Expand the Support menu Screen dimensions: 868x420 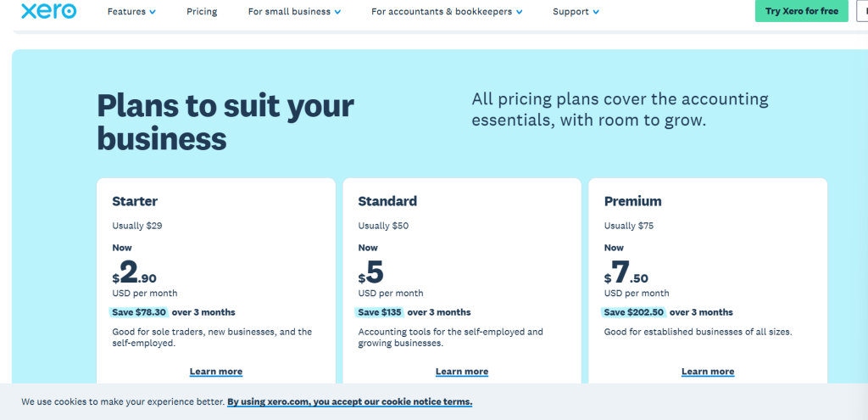point(576,12)
